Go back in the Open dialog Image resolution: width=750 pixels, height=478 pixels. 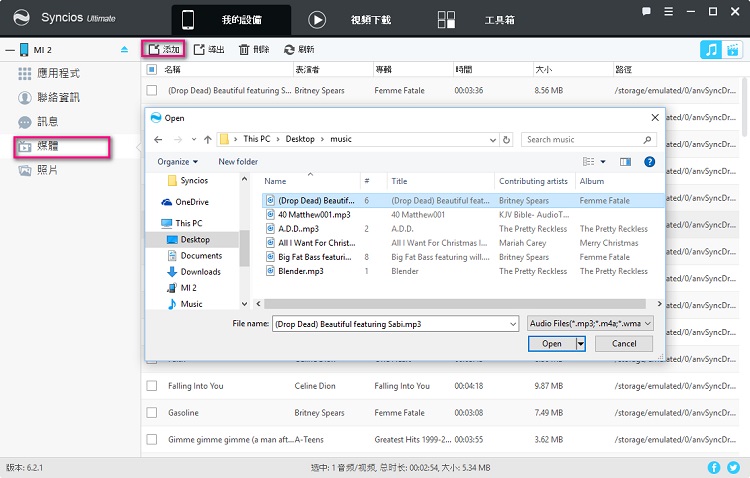point(158,139)
